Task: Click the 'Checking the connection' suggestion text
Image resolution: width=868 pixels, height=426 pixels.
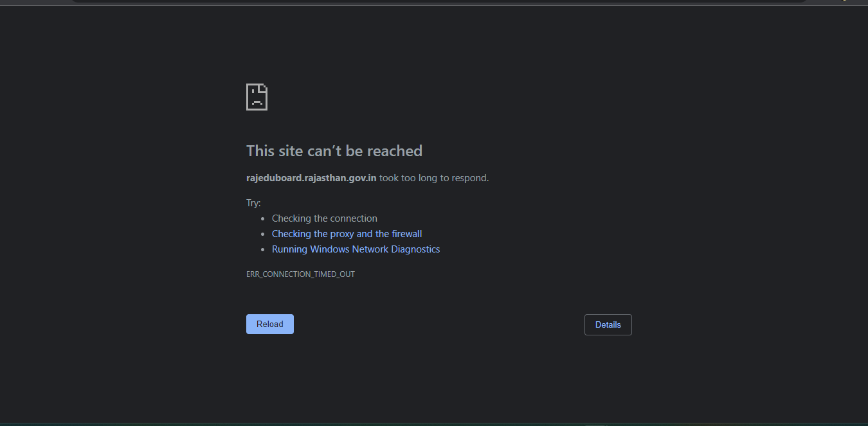Action: coord(324,218)
